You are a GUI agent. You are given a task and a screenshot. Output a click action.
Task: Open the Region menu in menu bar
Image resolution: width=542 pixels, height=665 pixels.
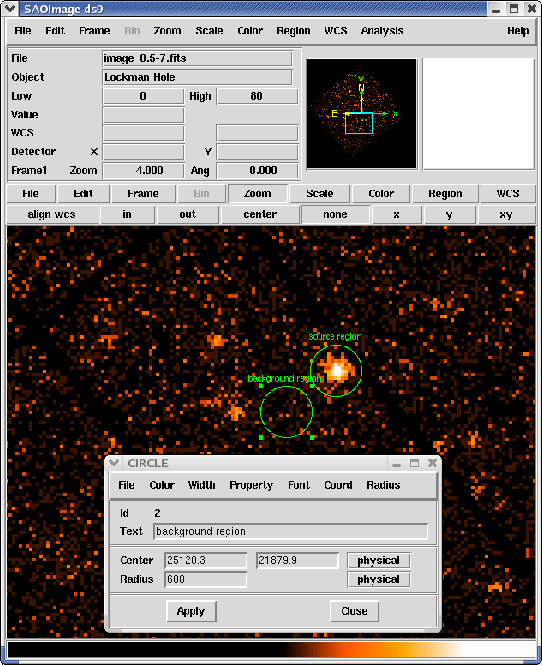[x=293, y=31]
